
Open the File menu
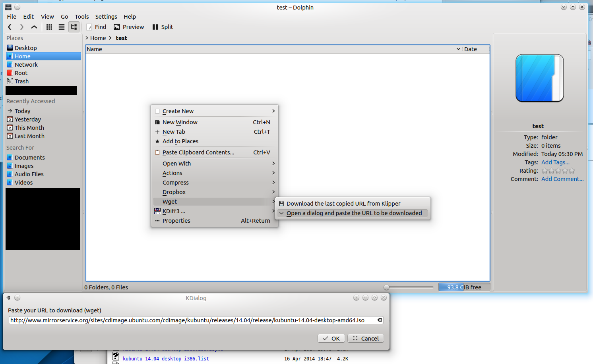(x=12, y=17)
